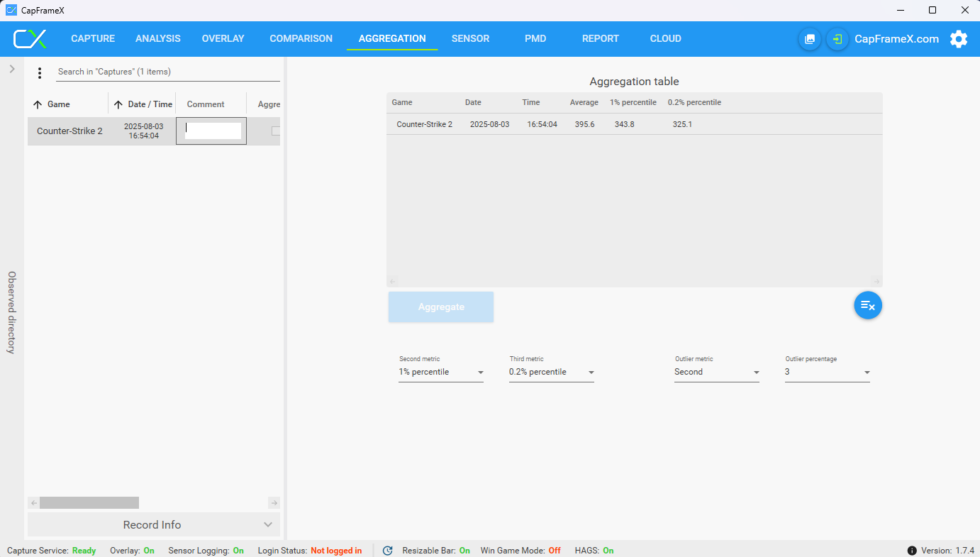This screenshot has height=557, width=980.
Task: Click the 0.2% percentile value 325.1
Action: [x=682, y=124]
